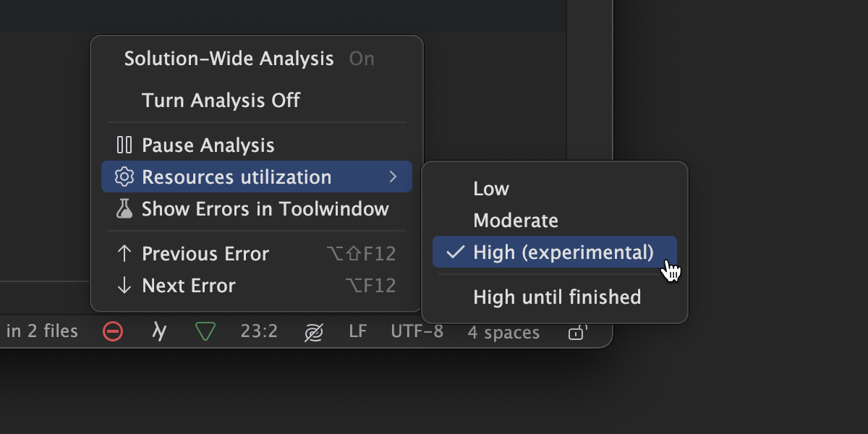Click the green triangle status bar icon

point(205,332)
